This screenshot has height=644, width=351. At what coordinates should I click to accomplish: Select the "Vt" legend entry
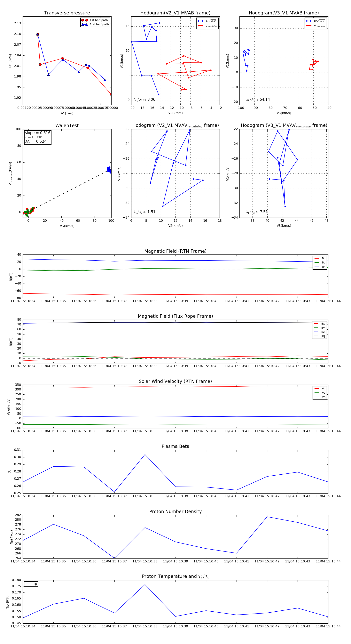point(320,393)
